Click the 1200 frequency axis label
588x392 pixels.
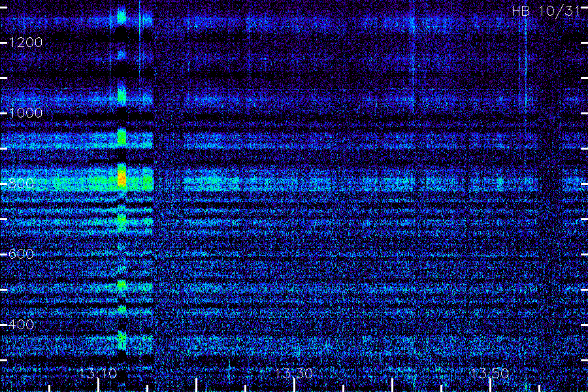coord(25,42)
